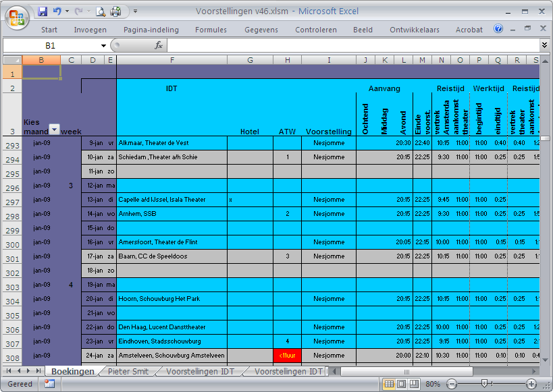The image size is (553, 392).
Task: Undo the last action
Action: coord(57,11)
